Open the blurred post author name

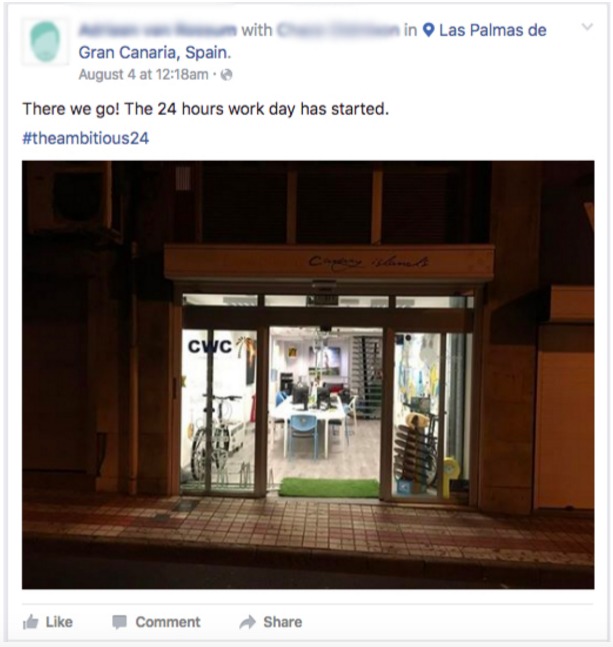(x=158, y=30)
